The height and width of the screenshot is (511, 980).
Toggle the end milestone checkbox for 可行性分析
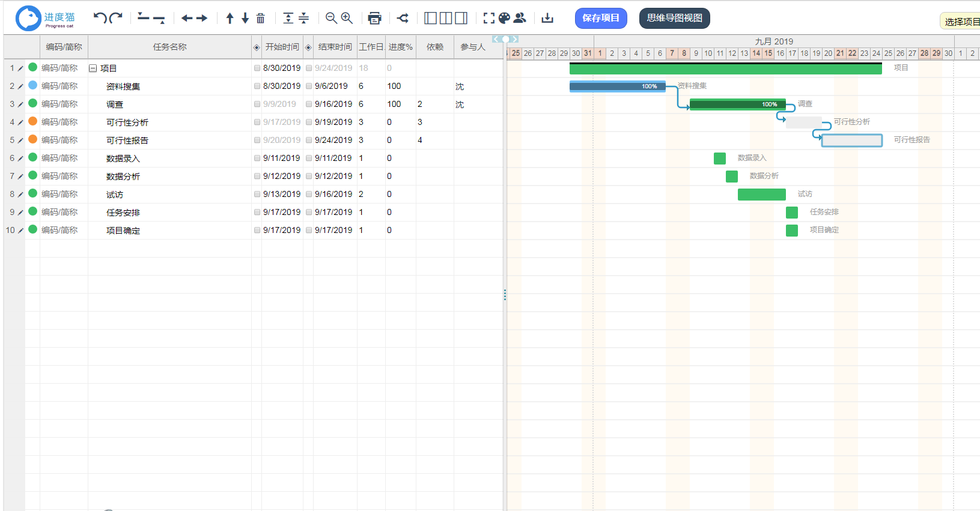point(309,122)
